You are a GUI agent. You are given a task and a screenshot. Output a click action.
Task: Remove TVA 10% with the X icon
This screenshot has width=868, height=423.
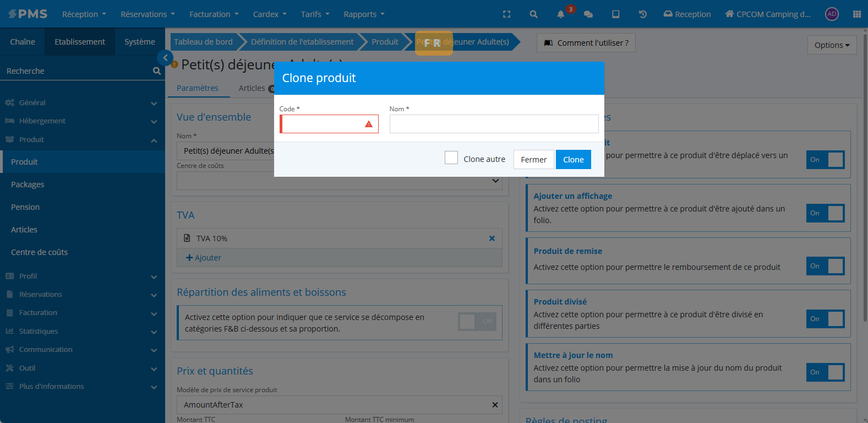point(492,238)
